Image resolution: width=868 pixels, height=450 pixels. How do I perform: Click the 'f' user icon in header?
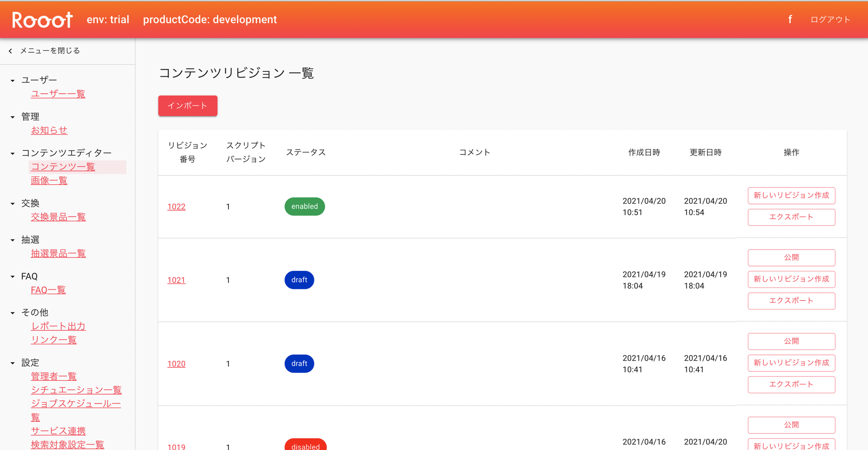point(790,20)
